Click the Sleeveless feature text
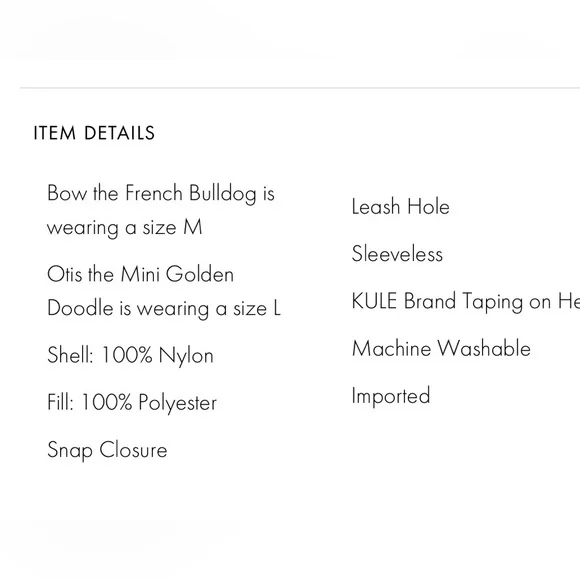 397,254
